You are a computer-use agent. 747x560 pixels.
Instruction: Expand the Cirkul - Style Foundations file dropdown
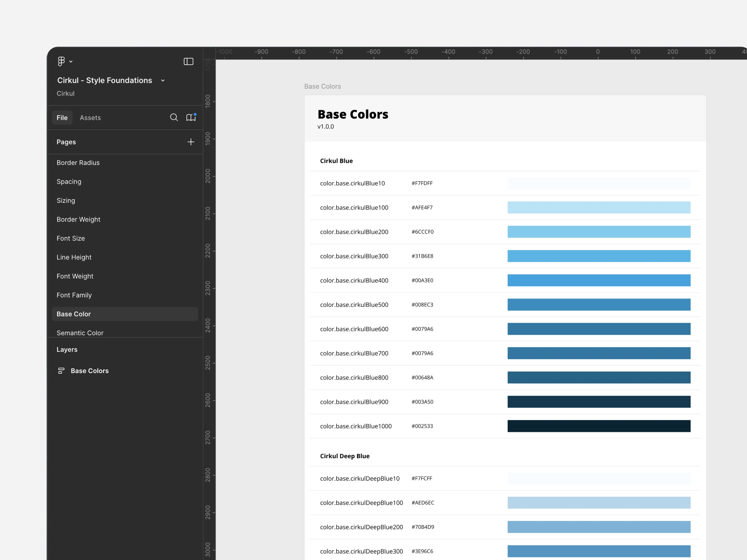pos(163,81)
